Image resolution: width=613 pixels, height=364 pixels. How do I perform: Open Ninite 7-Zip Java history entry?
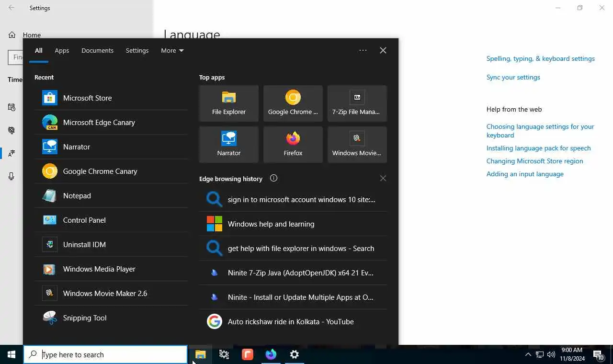point(293,273)
